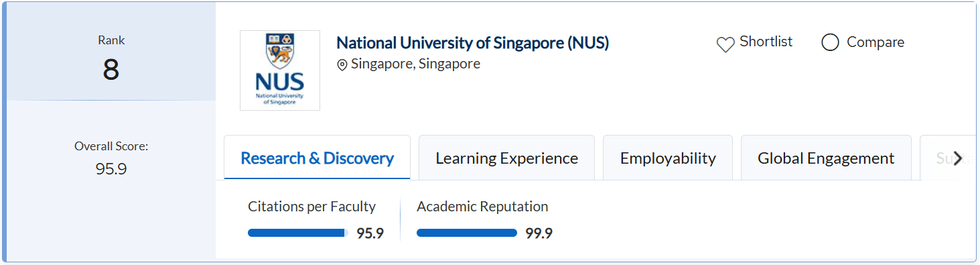
Task: Click the Academic Reputation label
Action: [482, 207]
